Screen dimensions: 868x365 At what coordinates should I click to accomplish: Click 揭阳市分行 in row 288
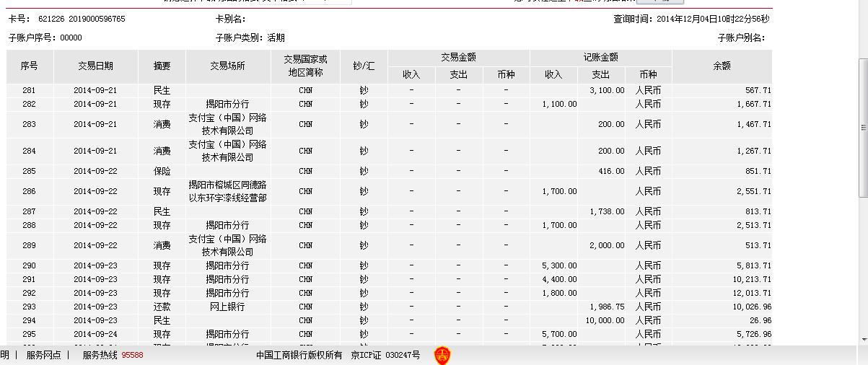tap(227, 225)
